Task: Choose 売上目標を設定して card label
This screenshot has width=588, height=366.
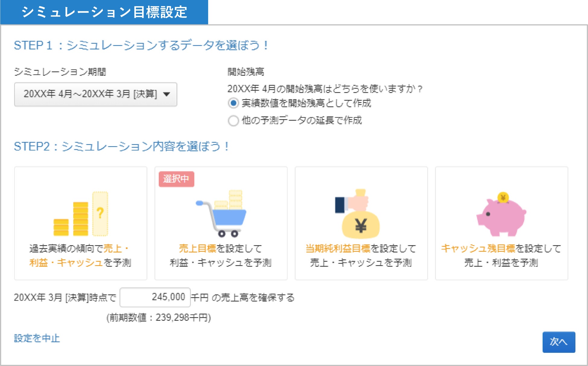Action: pyautogui.click(x=220, y=249)
